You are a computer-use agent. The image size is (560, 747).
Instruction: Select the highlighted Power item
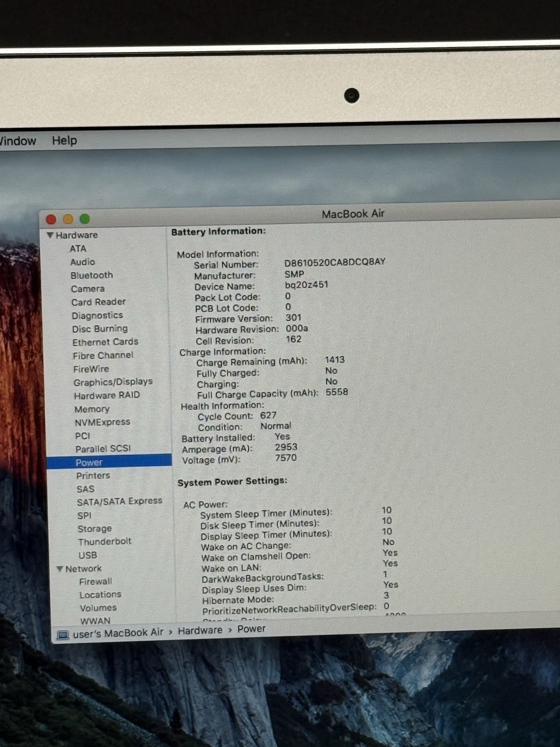pyautogui.click(x=109, y=462)
